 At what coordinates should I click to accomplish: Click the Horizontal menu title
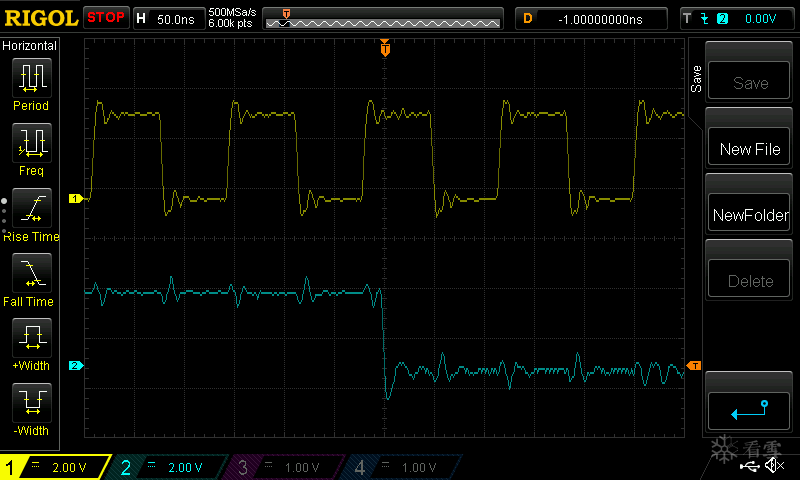coord(30,46)
